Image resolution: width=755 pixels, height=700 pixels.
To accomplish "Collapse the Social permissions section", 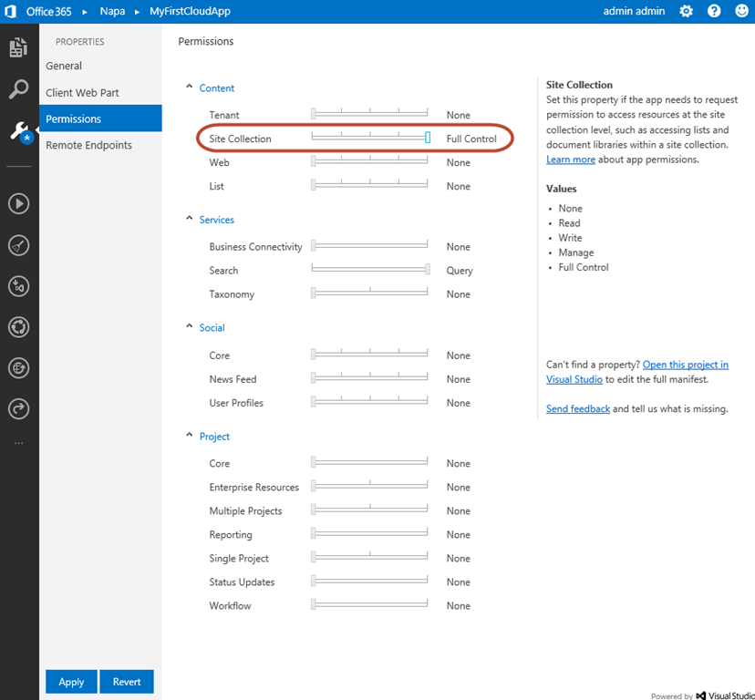I will 190,327.
